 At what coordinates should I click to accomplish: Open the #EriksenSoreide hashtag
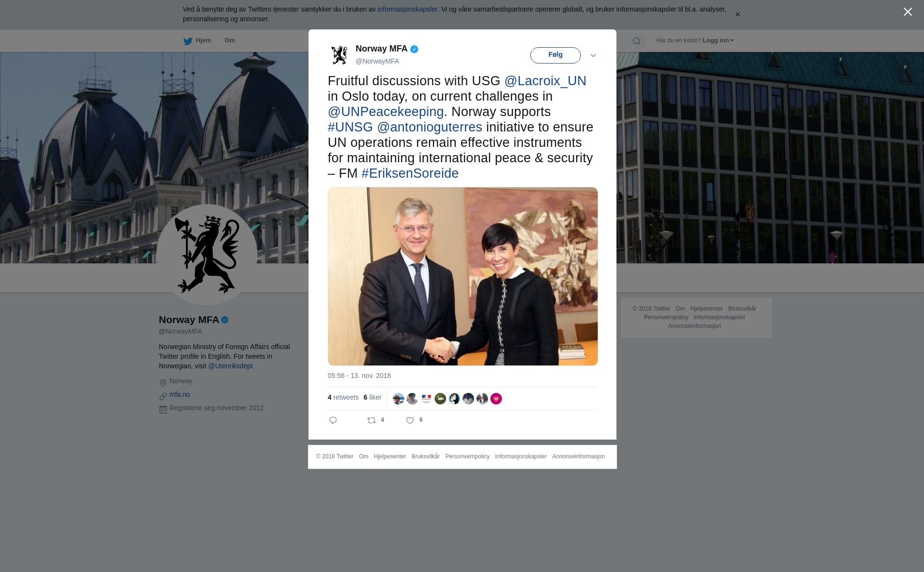click(x=410, y=173)
